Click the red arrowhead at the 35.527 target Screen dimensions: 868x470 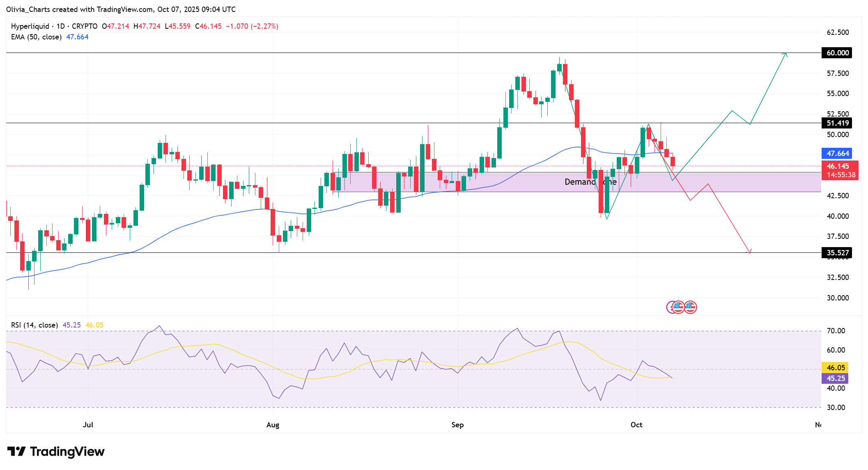tap(749, 251)
